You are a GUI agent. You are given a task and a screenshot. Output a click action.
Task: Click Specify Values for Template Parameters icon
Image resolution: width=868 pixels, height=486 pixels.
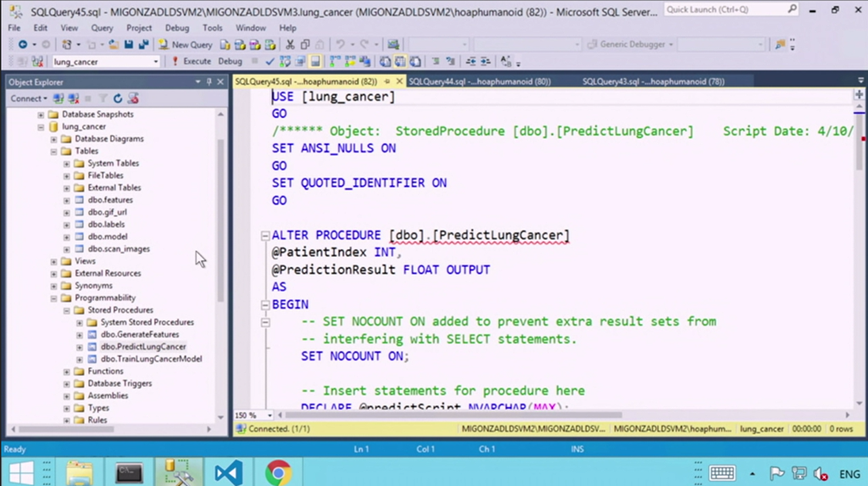(505, 62)
